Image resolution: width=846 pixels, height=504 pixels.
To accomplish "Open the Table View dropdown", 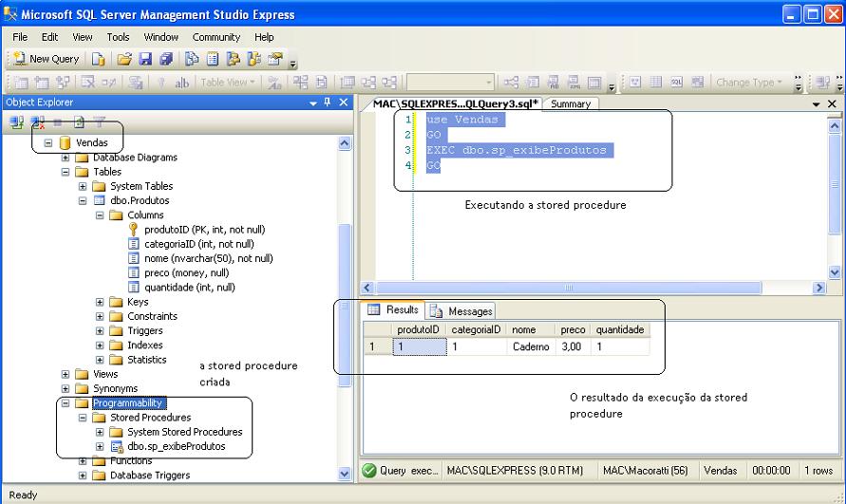I will pos(227,83).
